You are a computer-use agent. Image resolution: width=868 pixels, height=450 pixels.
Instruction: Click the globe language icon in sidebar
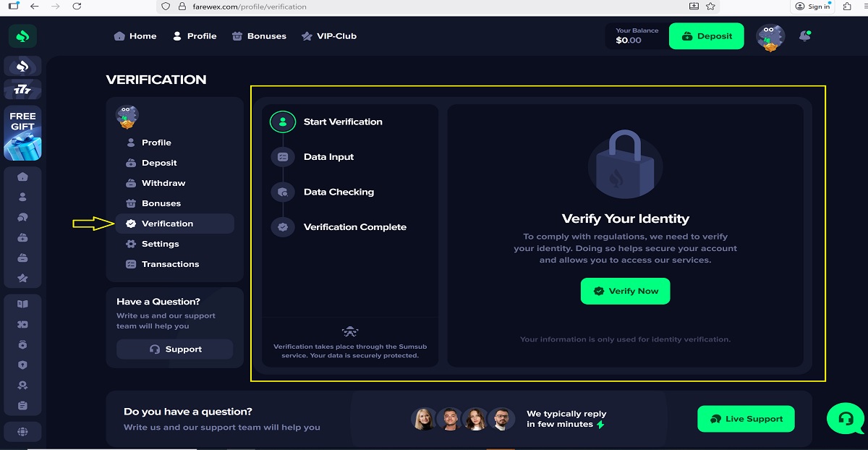click(22, 432)
